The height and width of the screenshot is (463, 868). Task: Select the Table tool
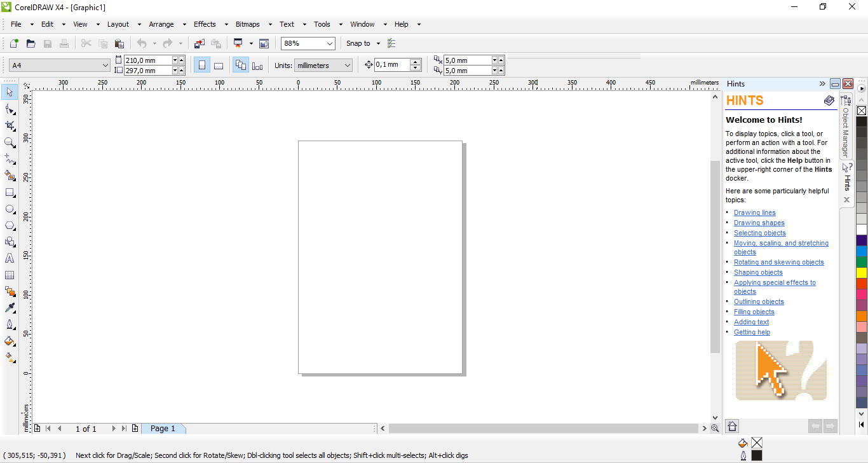(x=10, y=275)
